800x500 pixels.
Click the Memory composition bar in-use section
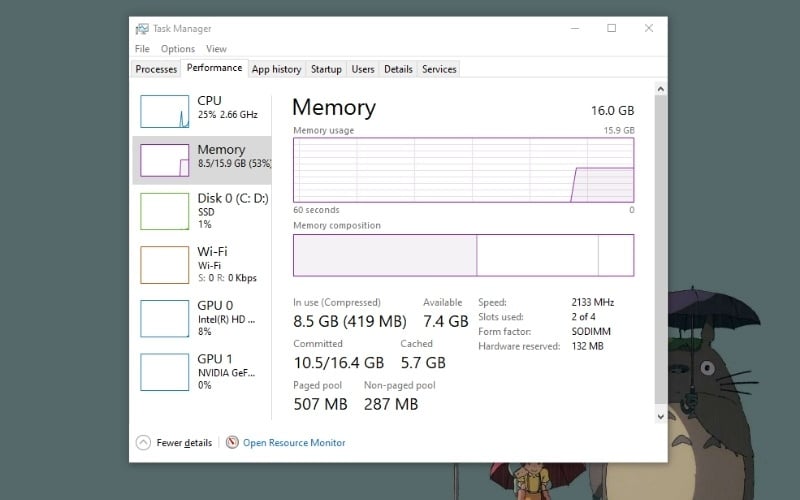tap(385, 255)
